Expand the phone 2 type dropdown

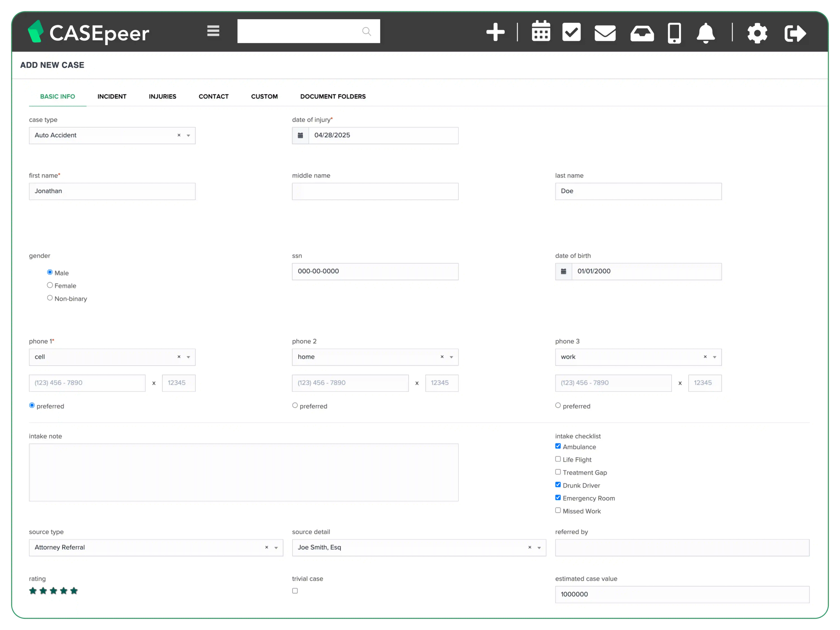tap(451, 357)
